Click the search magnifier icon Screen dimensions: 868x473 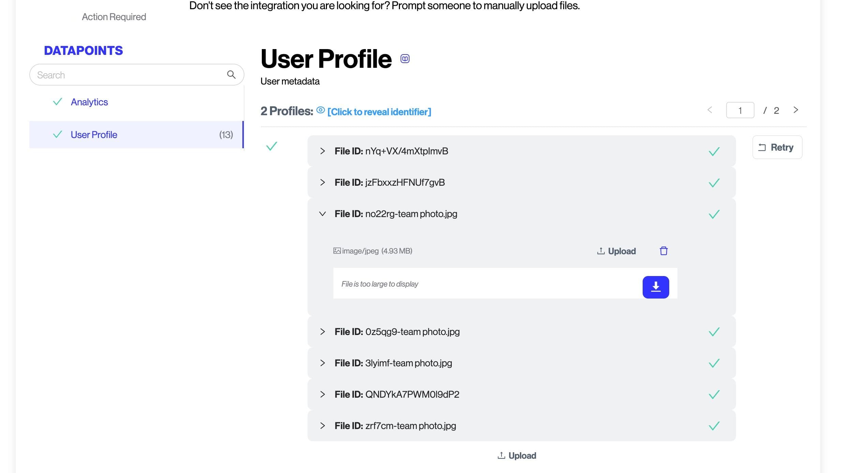[231, 75]
